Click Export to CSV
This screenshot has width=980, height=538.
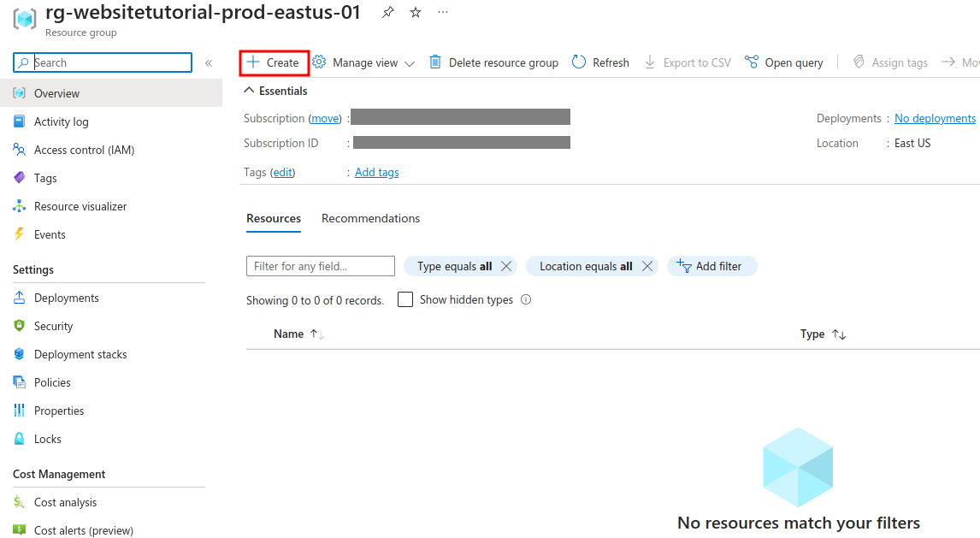point(688,62)
